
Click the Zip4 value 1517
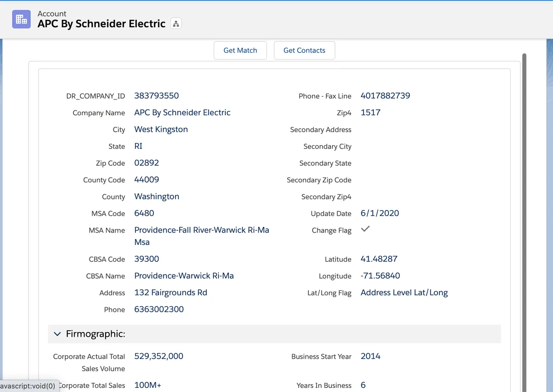click(x=371, y=112)
